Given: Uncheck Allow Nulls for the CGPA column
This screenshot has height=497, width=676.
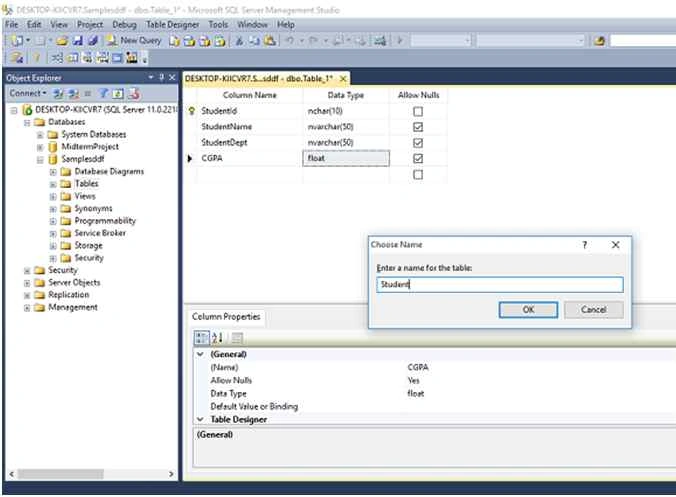Looking at the screenshot, I should [418, 158].
